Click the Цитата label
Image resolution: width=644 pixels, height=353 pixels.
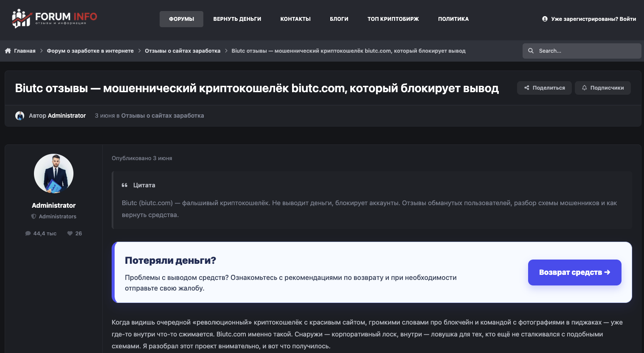tap(144, 185)
